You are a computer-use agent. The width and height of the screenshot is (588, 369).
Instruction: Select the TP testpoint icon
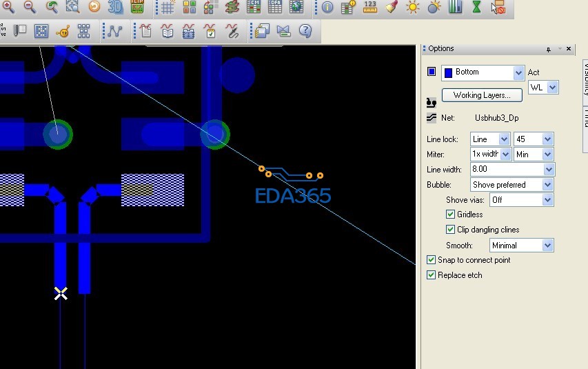pos(63,31)
